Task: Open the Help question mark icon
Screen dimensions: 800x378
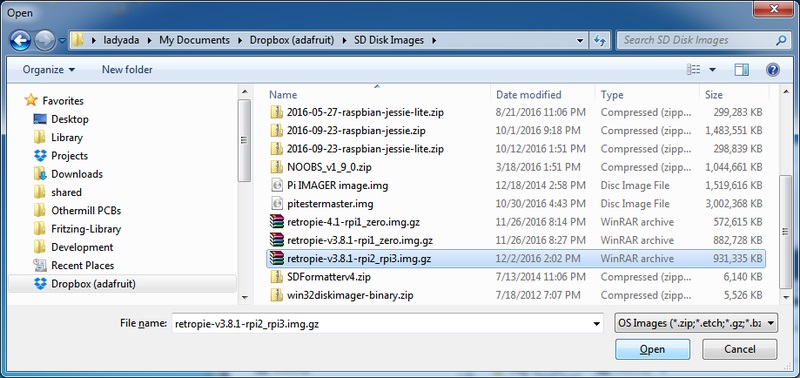Action: 773,69
